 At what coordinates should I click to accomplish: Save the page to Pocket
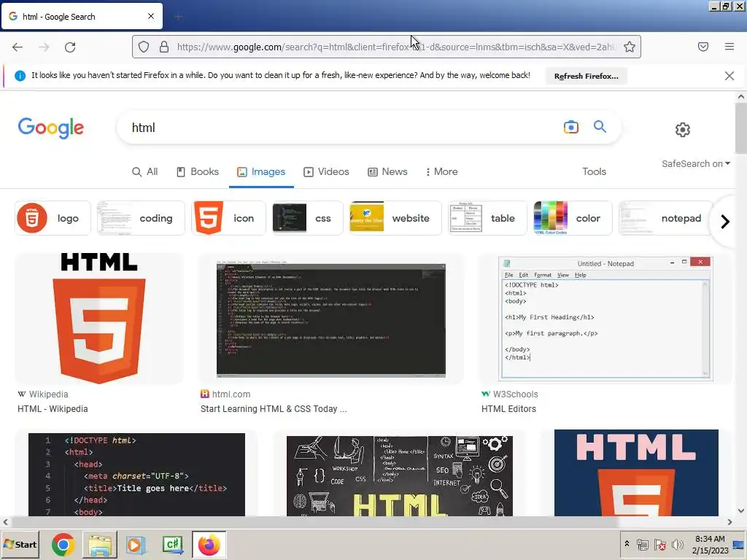[703, 47]
